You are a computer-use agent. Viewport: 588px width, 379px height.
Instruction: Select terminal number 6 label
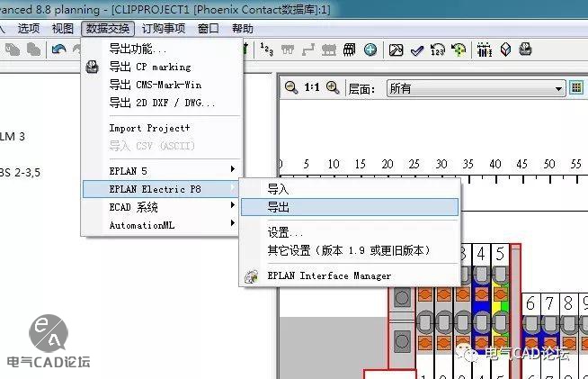[x=530, y=303]
